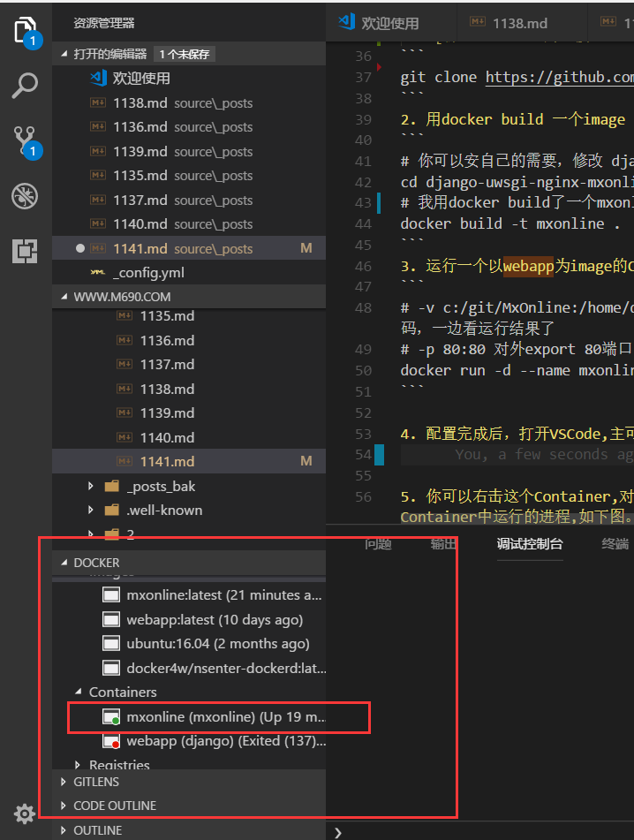
Task: Click the M git status badge of 1141.md in tree
Action: 306,461
